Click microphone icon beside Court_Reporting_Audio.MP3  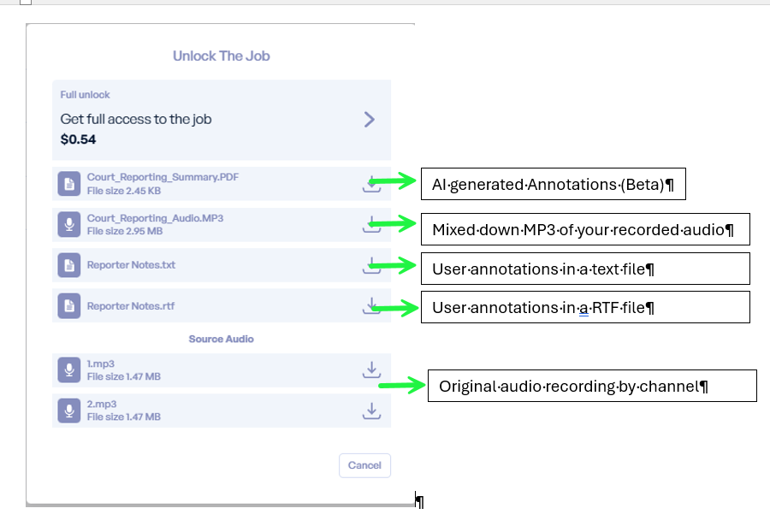69,225
